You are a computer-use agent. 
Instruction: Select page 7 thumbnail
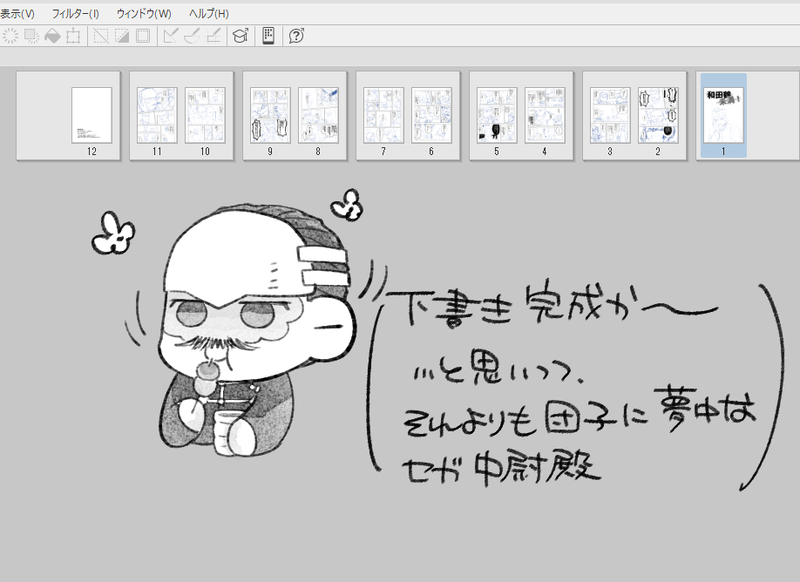pos(384,115)
